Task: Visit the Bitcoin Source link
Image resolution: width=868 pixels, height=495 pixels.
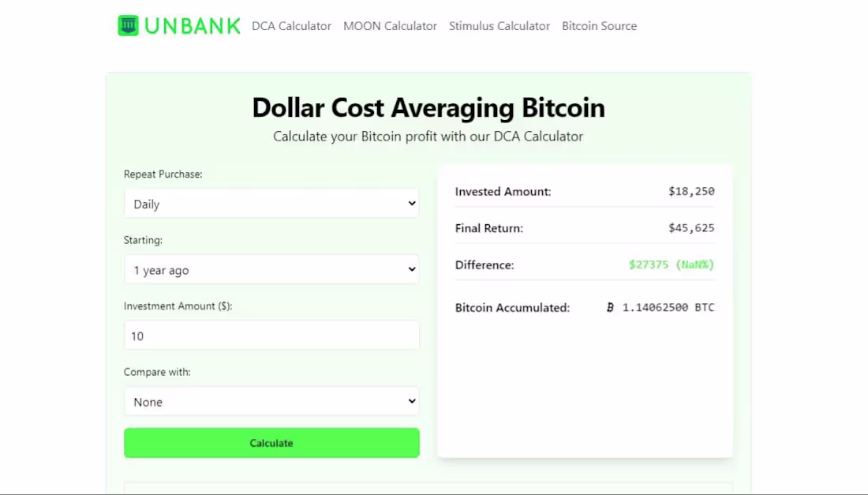Action: pyautogui.click(x=599, y=25)
